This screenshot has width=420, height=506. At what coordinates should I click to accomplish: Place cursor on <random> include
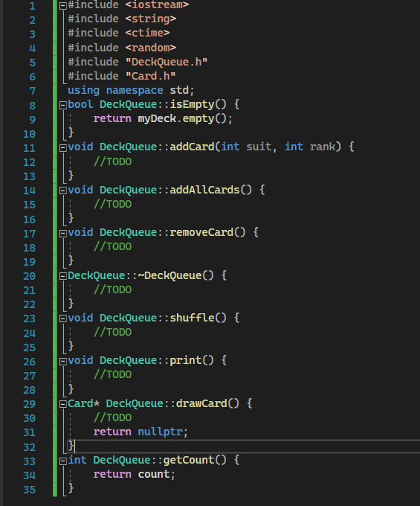pos(150,48)
